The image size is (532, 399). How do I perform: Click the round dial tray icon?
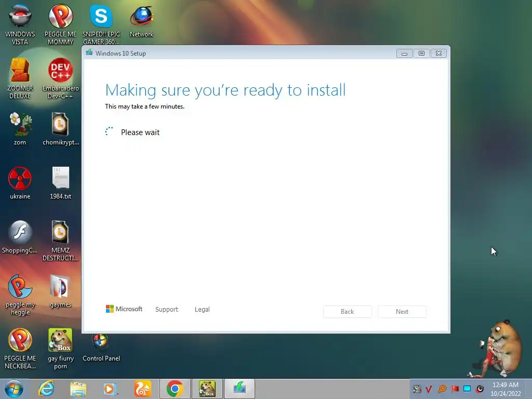click(480, 389)
